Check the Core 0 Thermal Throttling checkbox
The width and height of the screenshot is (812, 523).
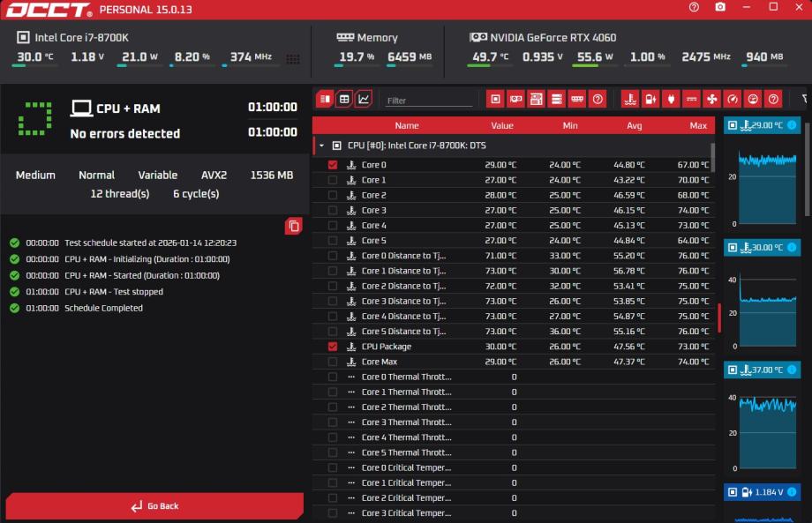click(333, 377)
